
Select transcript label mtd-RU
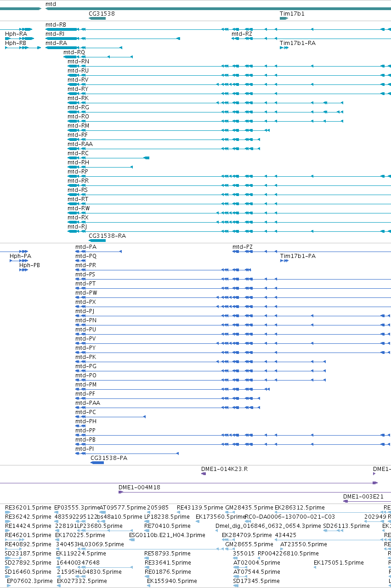[x=78, y=70]
